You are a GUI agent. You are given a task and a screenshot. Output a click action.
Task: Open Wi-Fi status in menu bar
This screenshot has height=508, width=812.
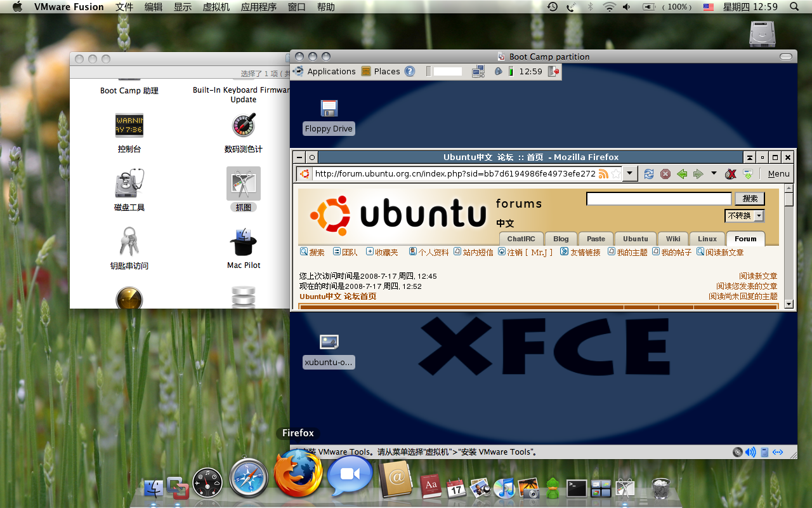click(x=610, y=7)
